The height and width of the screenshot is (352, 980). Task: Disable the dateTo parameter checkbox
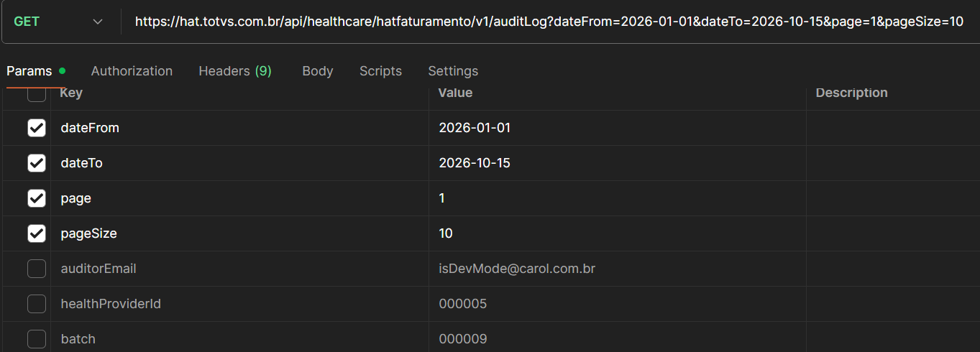[x=37, y=163]
